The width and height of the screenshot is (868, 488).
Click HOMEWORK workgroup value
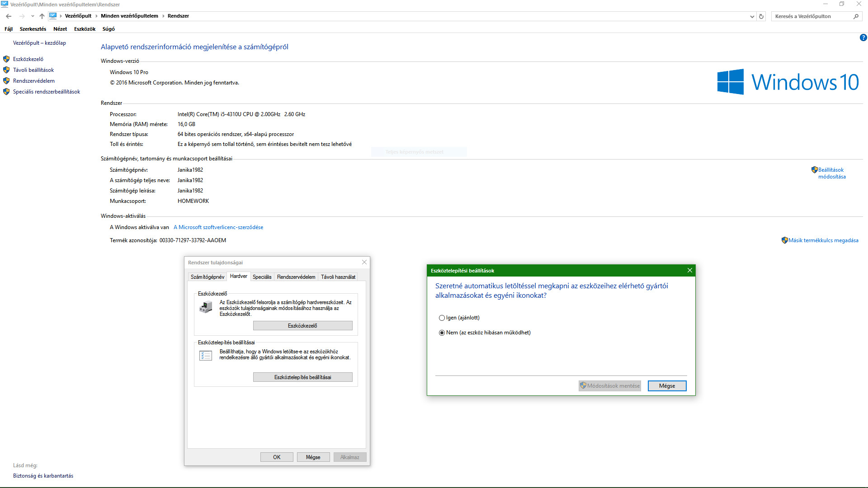(193, 201)
